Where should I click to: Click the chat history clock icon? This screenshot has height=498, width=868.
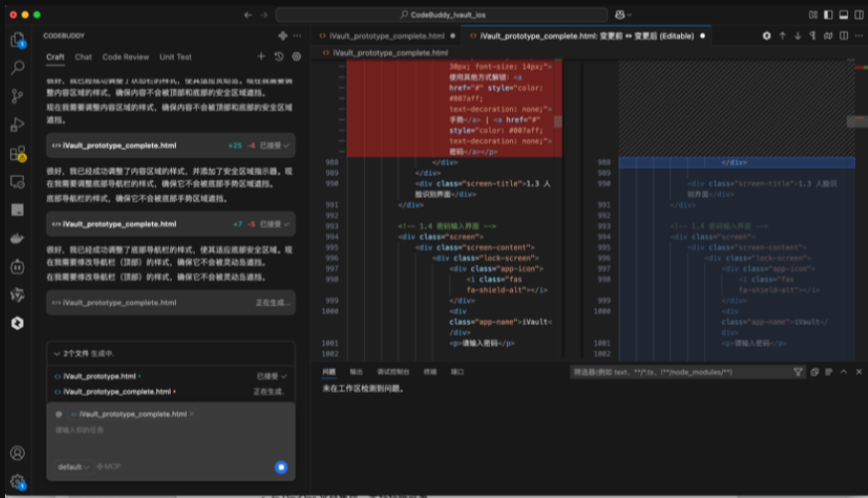pos(278,57)
